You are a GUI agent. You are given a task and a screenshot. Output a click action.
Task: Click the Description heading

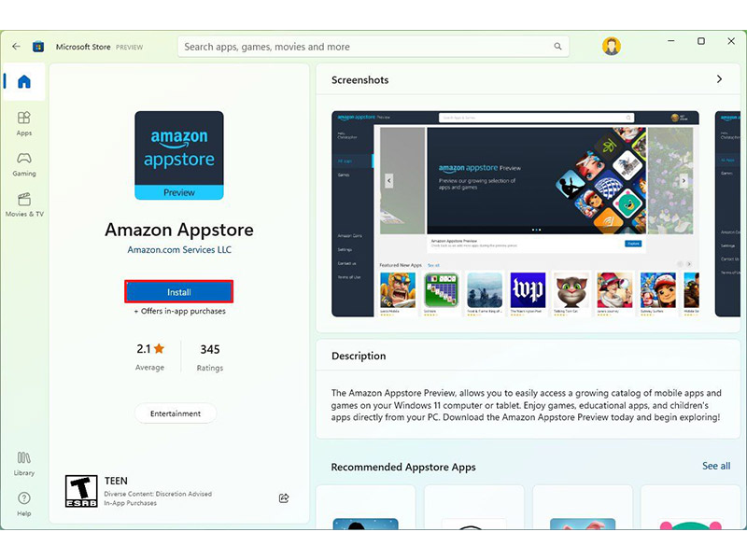click(x=359, y=356)
